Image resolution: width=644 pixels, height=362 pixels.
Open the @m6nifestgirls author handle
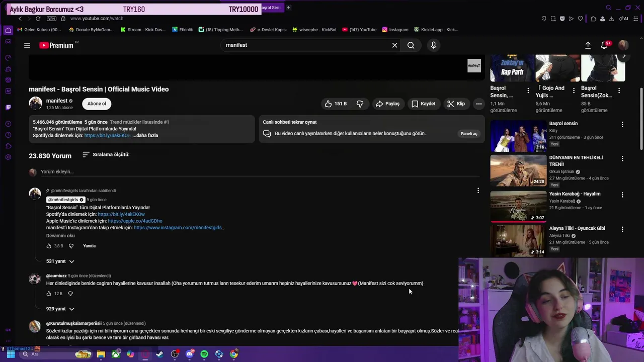point(63,200)
